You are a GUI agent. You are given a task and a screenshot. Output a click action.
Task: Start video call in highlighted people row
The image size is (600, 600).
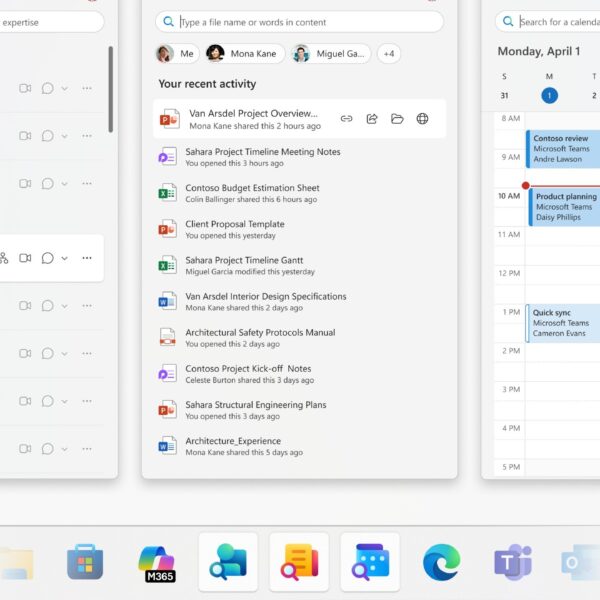pos(25,258)
